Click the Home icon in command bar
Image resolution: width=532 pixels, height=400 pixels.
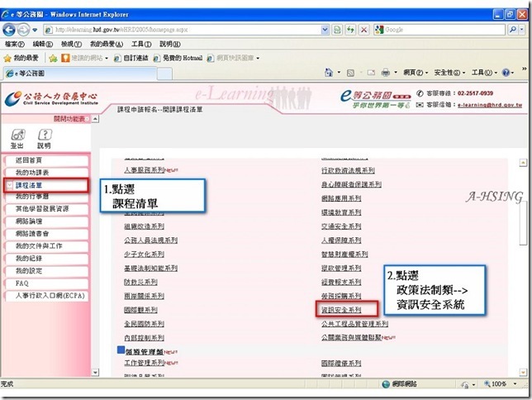(329, 73)
